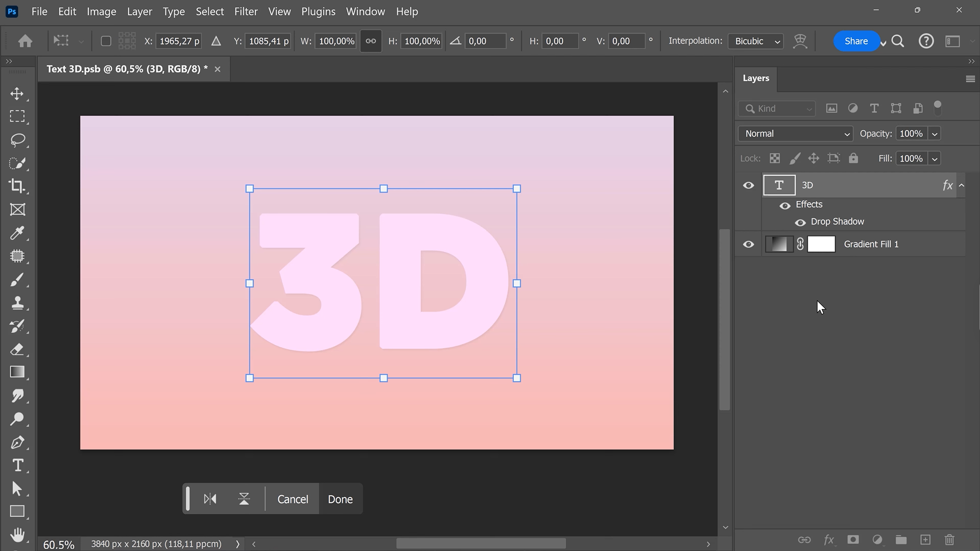Select the Pen tool
Image resolution: width=980 pixels, height=551 pixels.
tap(17, 442)
